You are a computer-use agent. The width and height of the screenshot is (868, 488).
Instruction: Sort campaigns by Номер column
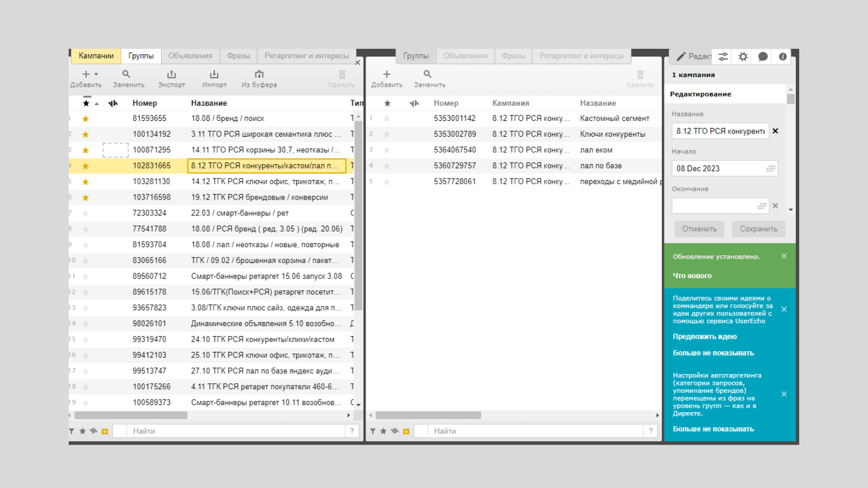[145, 103]
